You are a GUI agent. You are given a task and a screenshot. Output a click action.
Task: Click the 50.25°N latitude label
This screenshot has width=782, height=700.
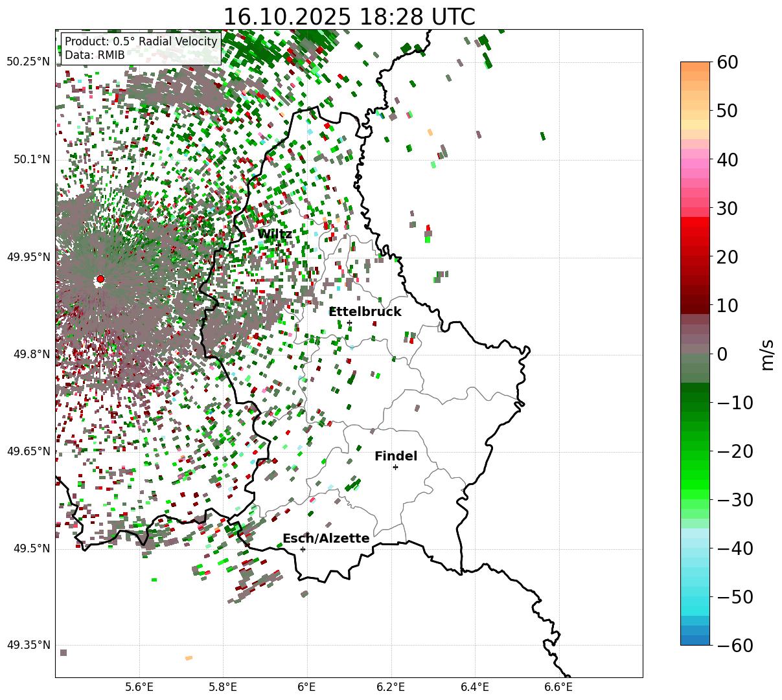tap(29, 62)
